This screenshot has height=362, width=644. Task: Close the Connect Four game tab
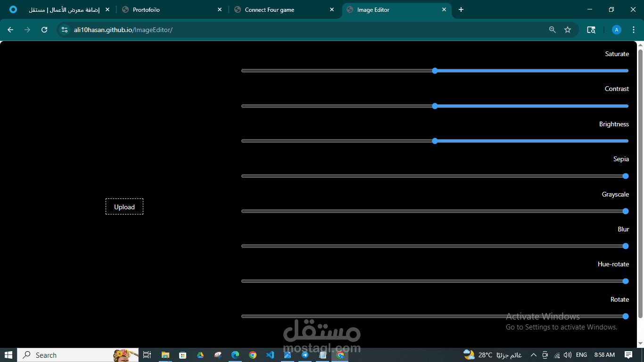click(x=332, y=9)
